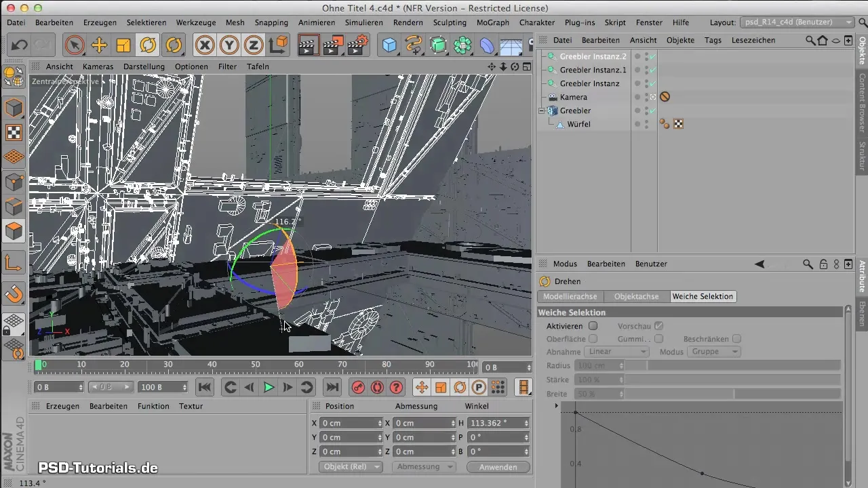Activate the Rotate tool icon
The image size is (868, 488).
(147, 45)
